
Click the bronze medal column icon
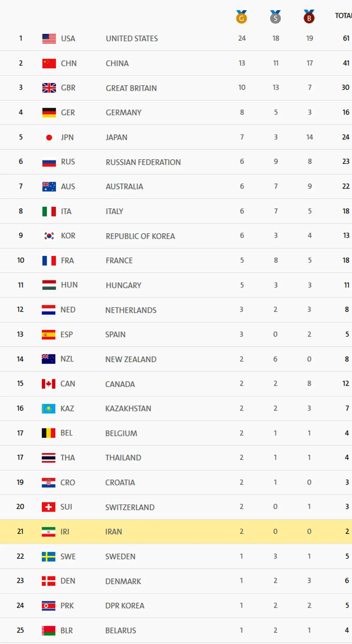(309, 17)
